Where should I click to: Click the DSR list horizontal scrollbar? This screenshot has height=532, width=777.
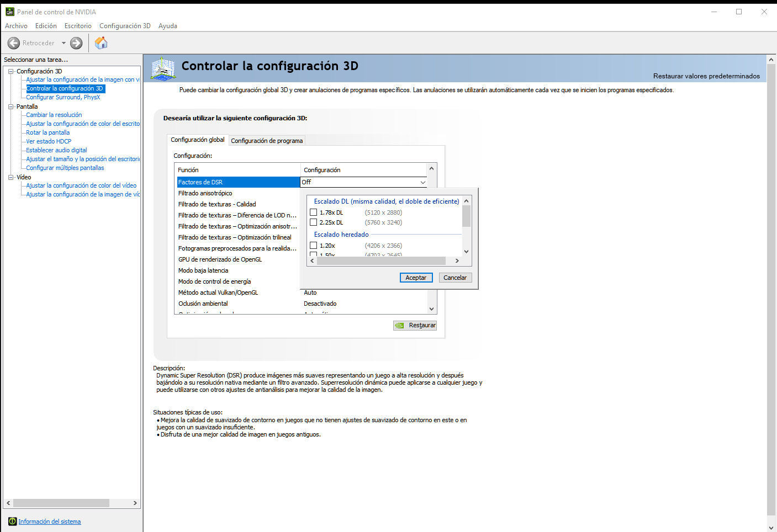point(381,260)
